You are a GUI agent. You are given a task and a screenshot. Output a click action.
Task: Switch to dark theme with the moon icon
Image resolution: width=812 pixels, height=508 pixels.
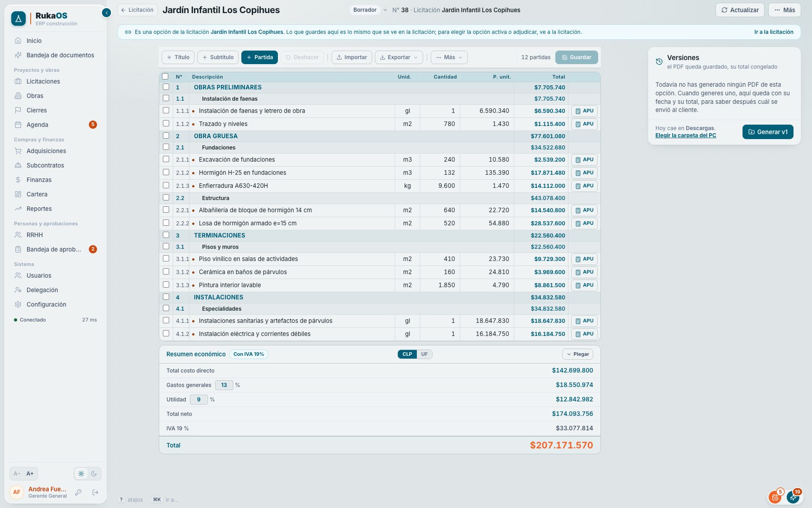(94, 474)
